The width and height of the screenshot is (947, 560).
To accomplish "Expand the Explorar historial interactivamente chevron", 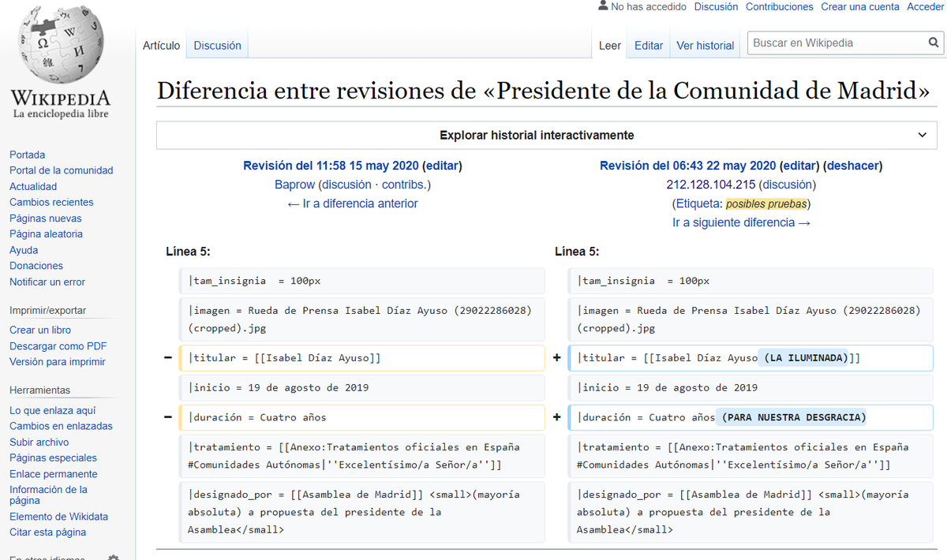I will click(x=923, y=135).
